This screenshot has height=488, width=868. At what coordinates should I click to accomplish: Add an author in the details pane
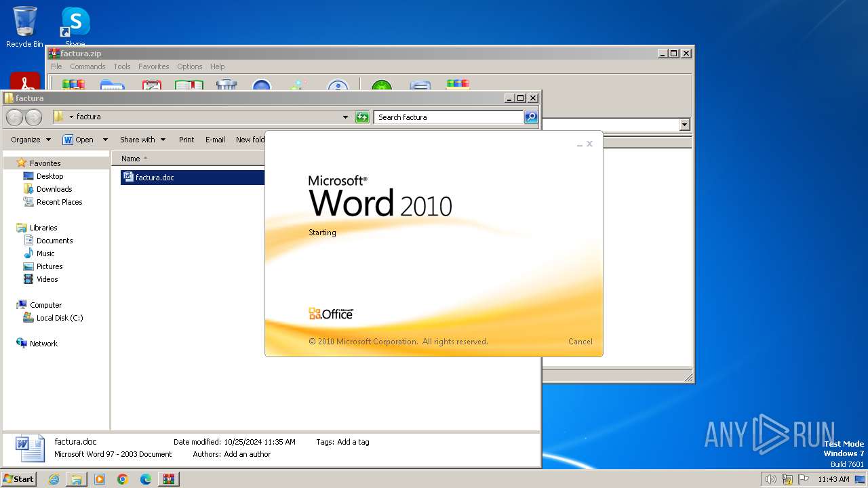[248, 454]
